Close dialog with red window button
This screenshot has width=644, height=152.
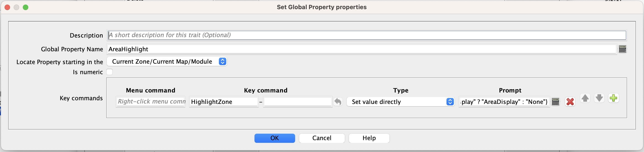coord(8,7)
